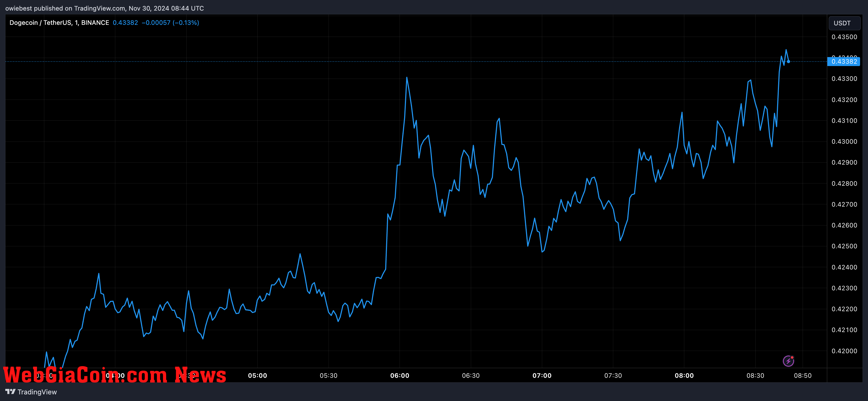This screenshot has width=868, height=401.
Task: Click the 0.42600 price axis label
Action: [x=844, y=225]
